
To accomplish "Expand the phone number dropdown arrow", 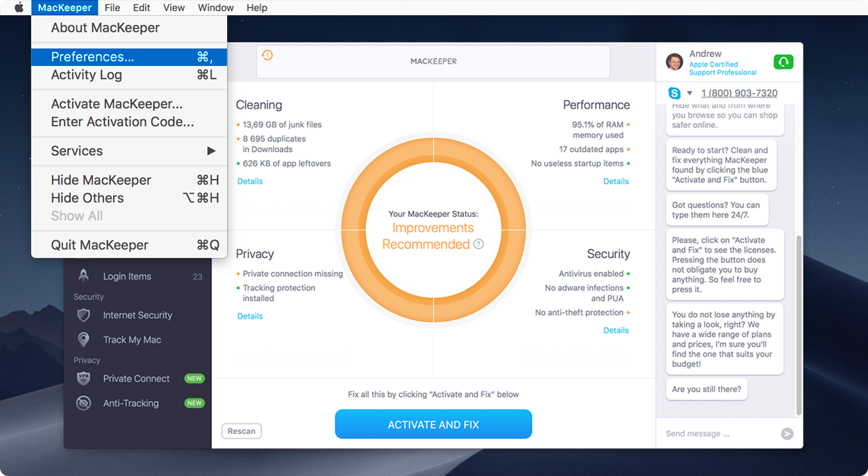I will tap(690, 93).
